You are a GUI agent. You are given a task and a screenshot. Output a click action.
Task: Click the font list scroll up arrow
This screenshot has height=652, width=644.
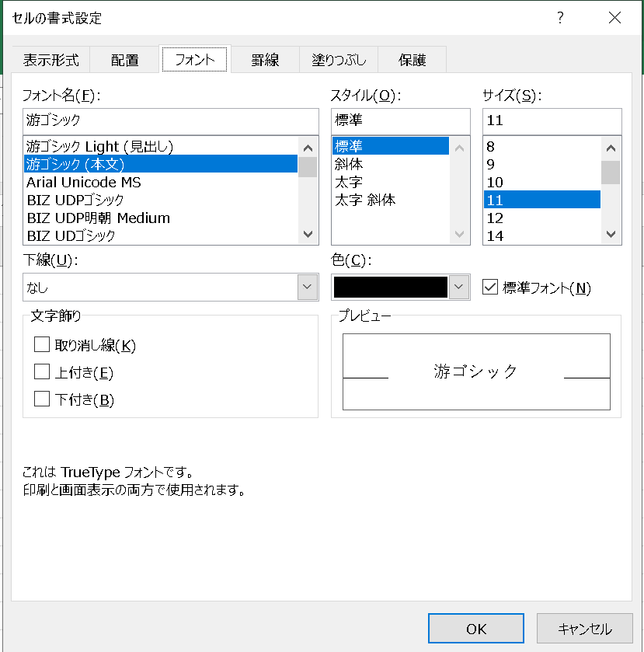[308, 148]
